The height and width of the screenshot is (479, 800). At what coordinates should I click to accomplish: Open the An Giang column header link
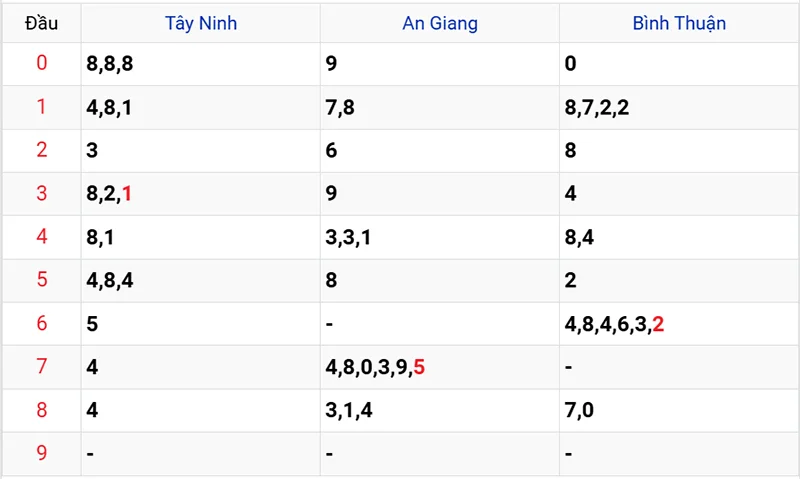(440, 23)
